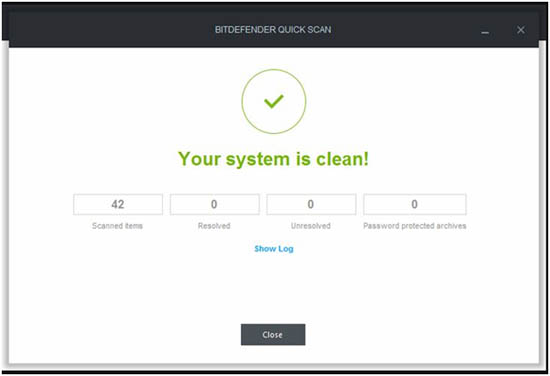Close the scan window with X icon
The image size is (550, 376).
coord(521,30)
